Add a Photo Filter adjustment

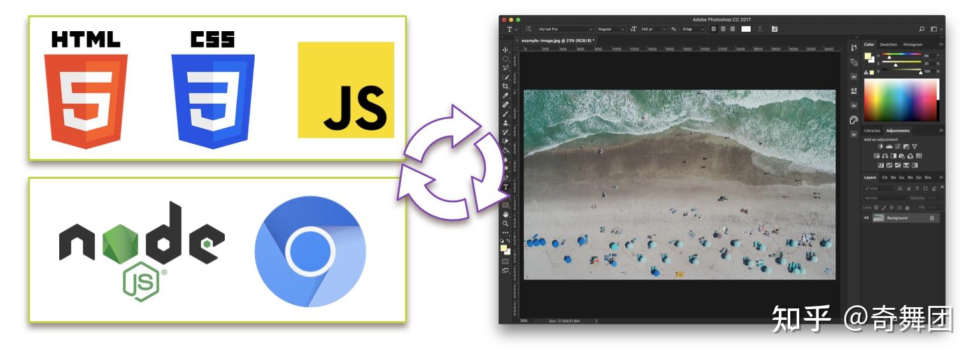click(902, 156)
